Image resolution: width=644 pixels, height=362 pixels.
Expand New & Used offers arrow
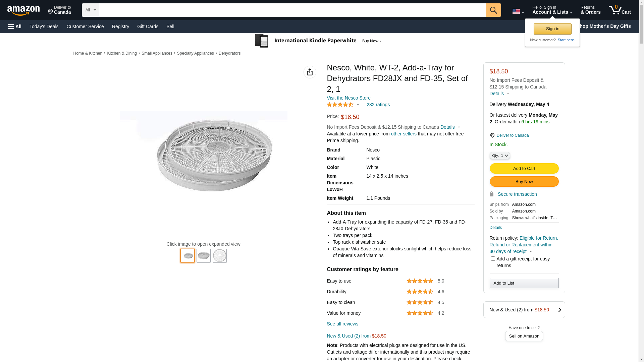pos(559,310)
